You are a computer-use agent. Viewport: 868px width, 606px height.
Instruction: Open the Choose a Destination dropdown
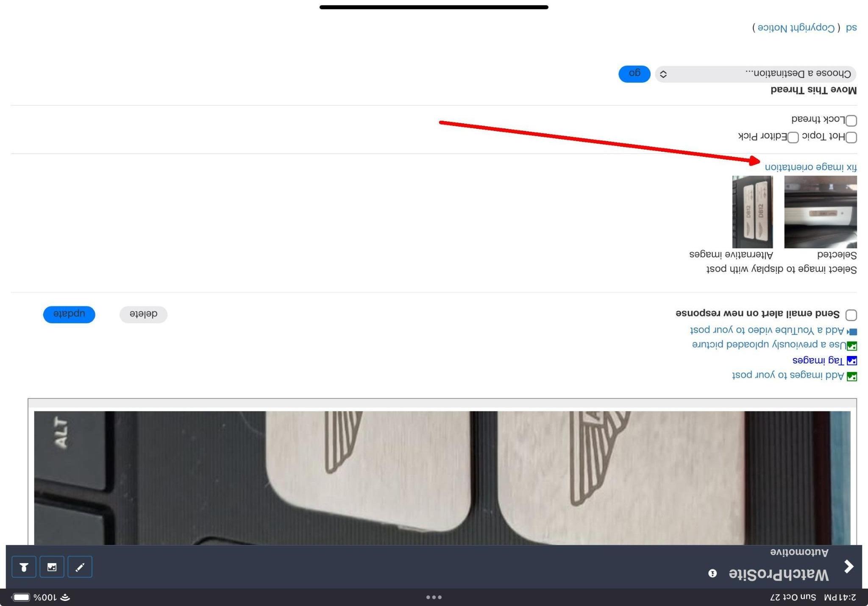tap(755, 74)
